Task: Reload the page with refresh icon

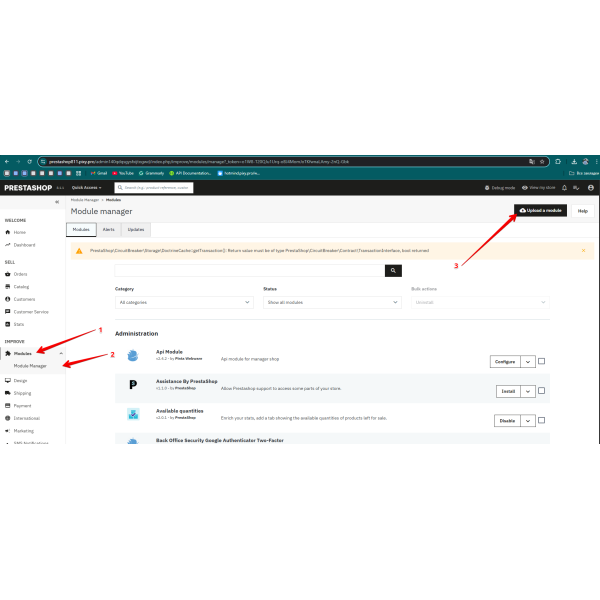Action: pyautogui.click(x=29, y=161)
